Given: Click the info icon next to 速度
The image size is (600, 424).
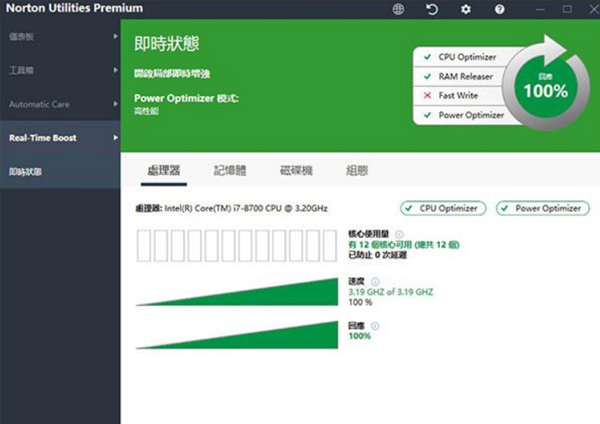Looking at the screenshot, I should [x=375, y=282].
